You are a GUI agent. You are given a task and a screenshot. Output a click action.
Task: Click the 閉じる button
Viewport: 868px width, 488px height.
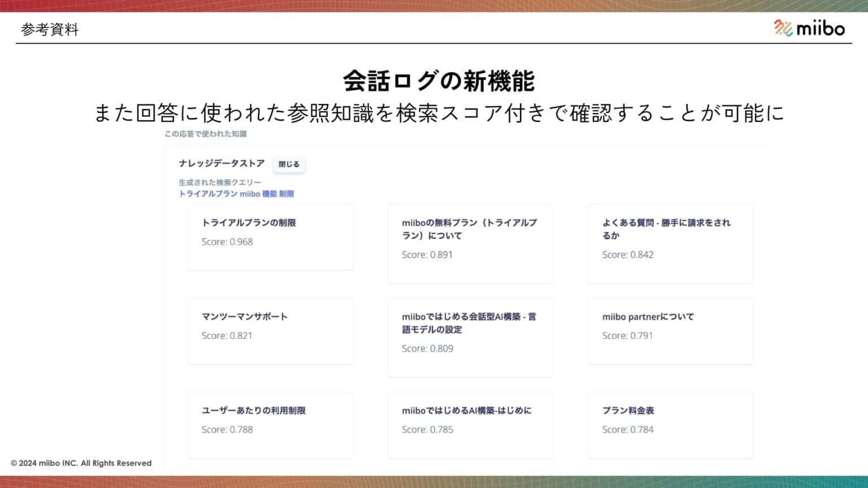click(289, 164)
